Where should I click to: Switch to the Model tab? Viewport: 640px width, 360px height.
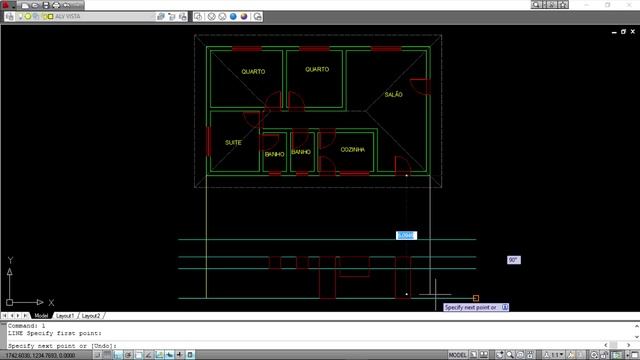click(x=41, y=316)
